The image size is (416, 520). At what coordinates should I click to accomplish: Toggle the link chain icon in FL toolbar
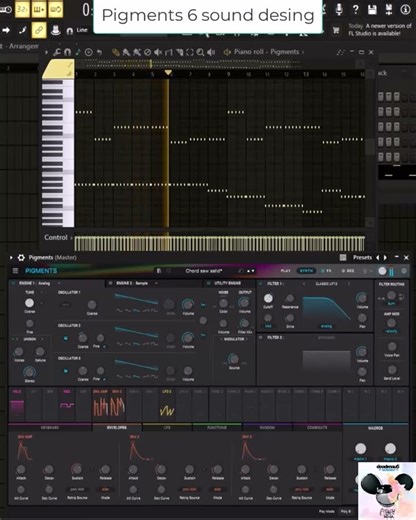pos(39,30)
